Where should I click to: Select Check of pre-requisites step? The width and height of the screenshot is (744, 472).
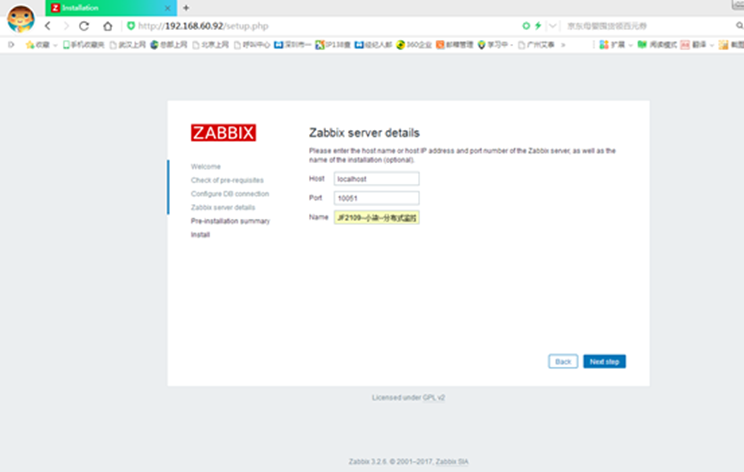coord(227,180)
